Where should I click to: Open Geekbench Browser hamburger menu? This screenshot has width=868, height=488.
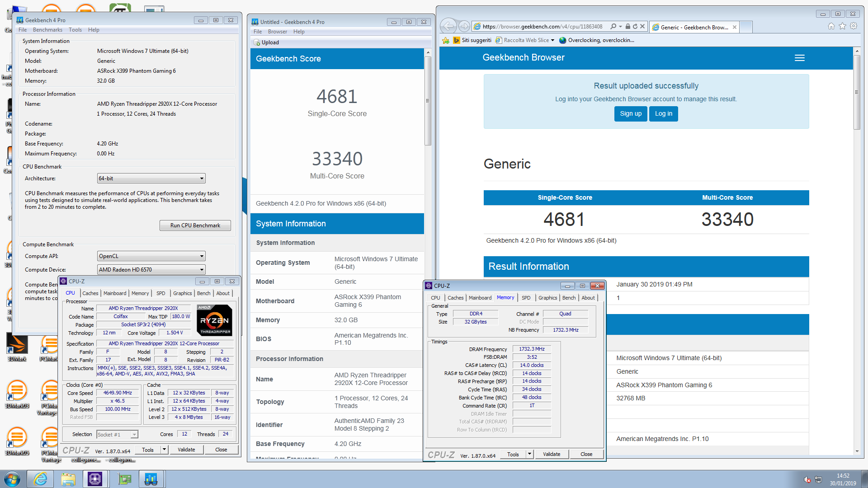pos(800,58)
